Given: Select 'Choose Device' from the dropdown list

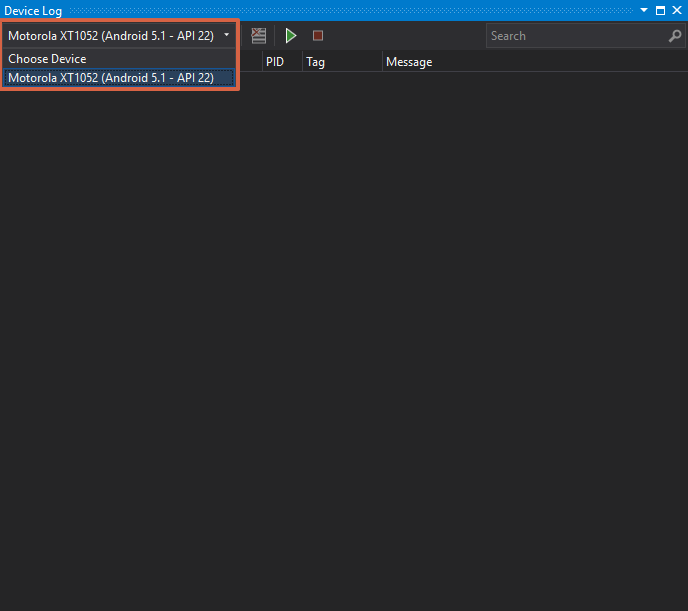Looking at the screenshot, I should point(119,59).
